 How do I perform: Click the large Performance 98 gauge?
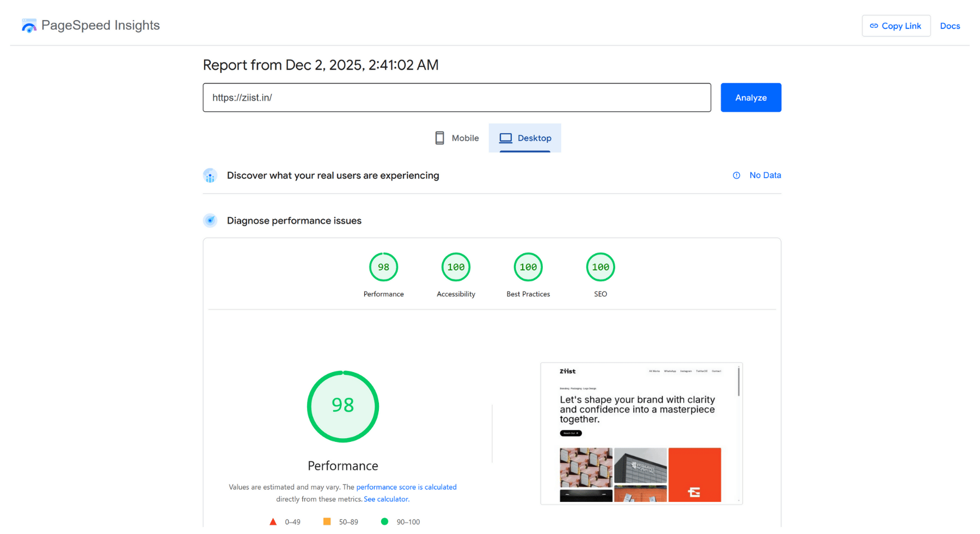[343, 406]
